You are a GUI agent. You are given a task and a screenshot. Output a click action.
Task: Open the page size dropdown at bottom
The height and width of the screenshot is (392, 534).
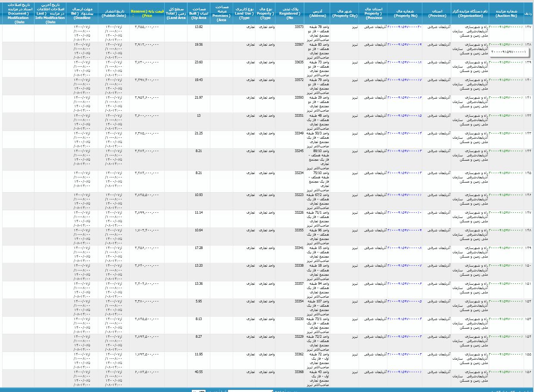(x=199, y=390)
